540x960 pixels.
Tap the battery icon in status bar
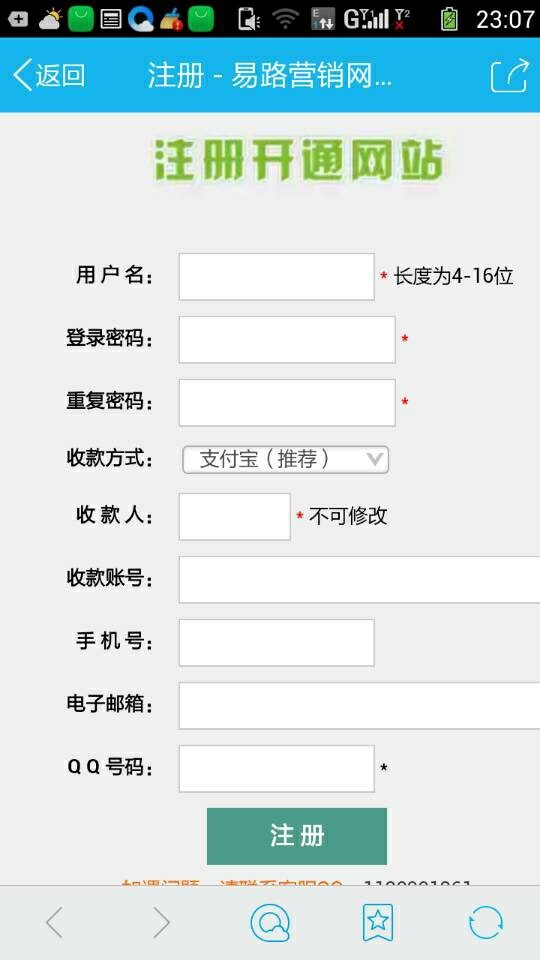pos(449,19)
